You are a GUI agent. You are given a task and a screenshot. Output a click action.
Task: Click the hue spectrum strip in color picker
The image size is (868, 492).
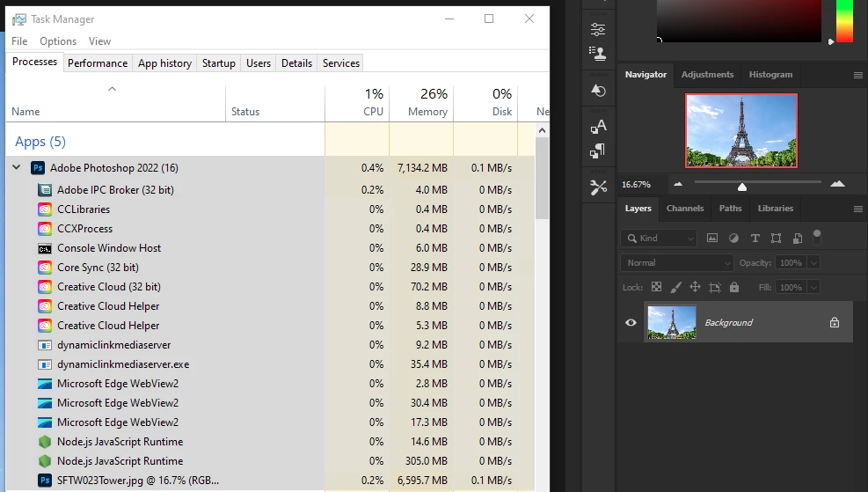click(844, 21)
